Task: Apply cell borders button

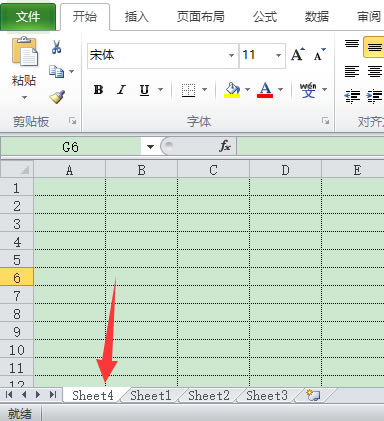Action: tap(188, 90)
